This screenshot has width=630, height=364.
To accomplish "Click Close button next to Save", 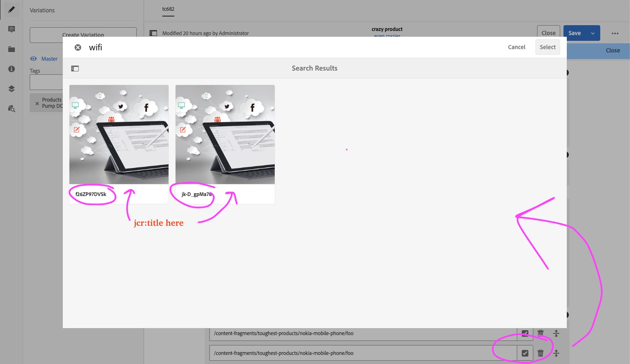I will click(x=549, y=33).
